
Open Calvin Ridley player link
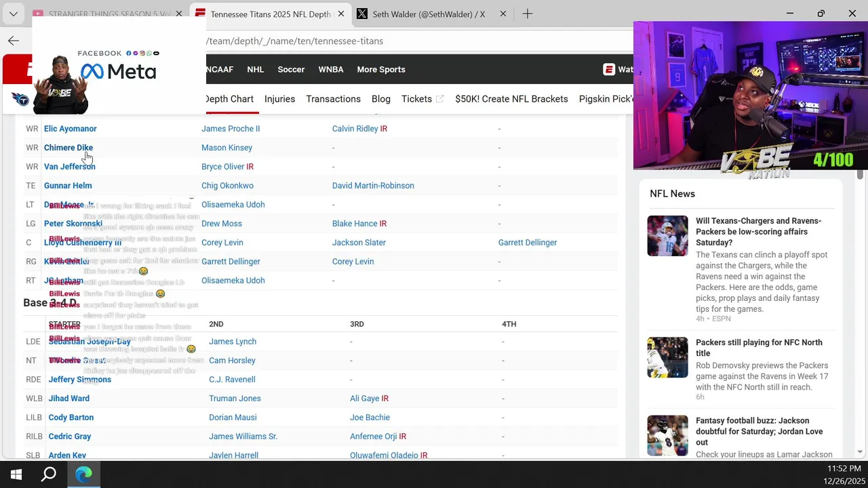pos(355,129)
